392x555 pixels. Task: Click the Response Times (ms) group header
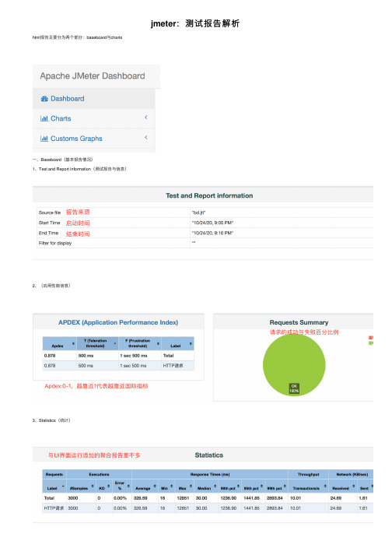[x=210, y=474]
